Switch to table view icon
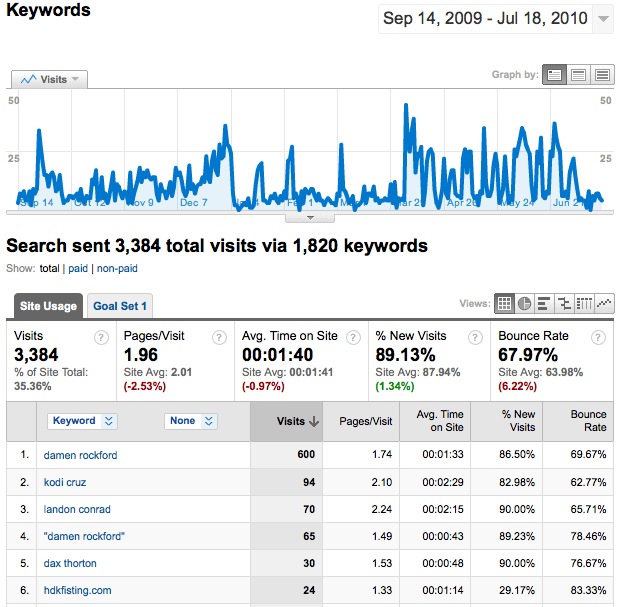Screen dimensions: 618x607 click(x=504, y=304)
